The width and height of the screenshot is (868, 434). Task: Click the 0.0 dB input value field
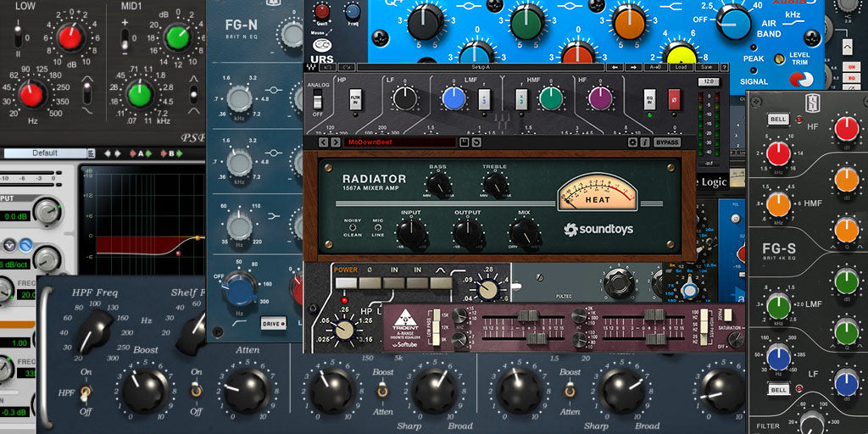click(x=14, y=217)
